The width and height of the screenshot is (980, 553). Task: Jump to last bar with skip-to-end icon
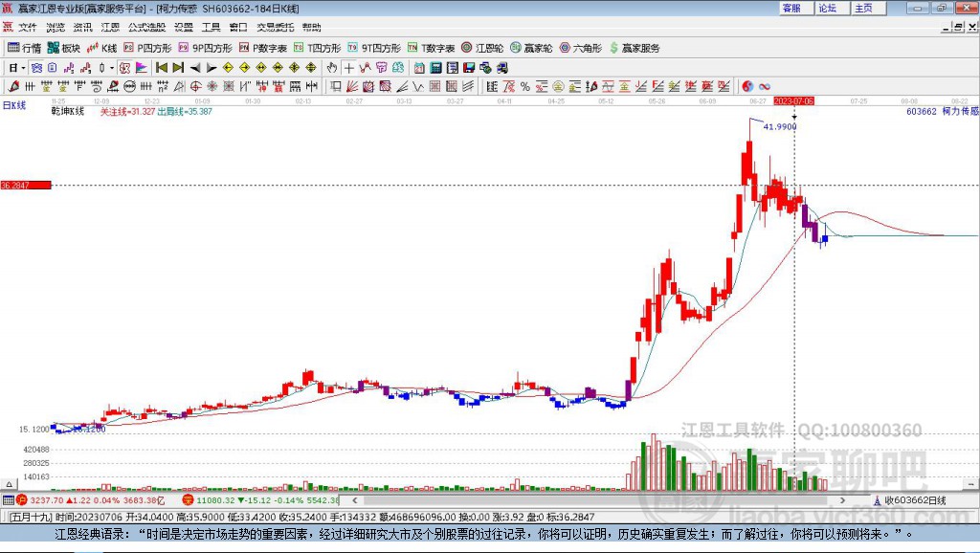point(178,68)
